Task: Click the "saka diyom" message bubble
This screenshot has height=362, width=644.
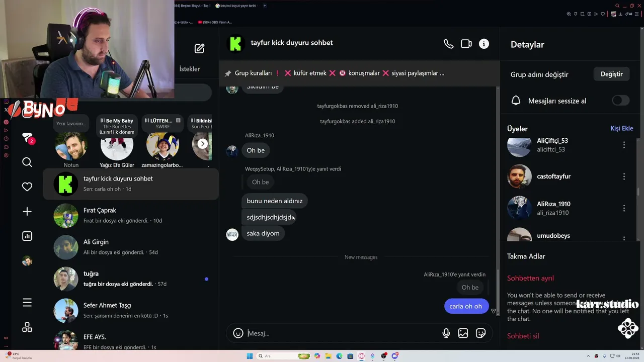Action: pyautogui.click(x=263, y=233)
